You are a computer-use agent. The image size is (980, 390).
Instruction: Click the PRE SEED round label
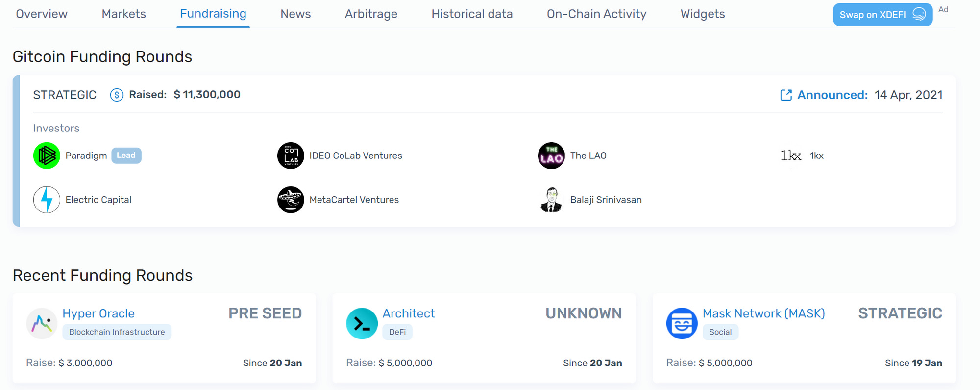pyautogui.click(x=265, y=313)
